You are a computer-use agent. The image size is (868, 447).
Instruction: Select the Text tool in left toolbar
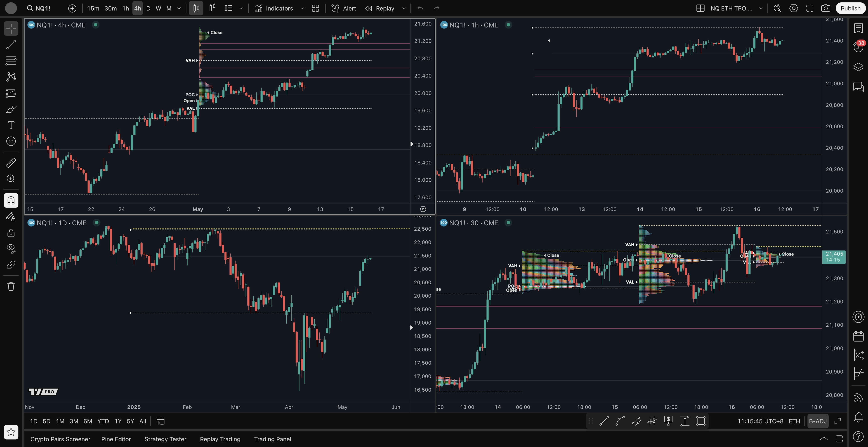(11, 125)
